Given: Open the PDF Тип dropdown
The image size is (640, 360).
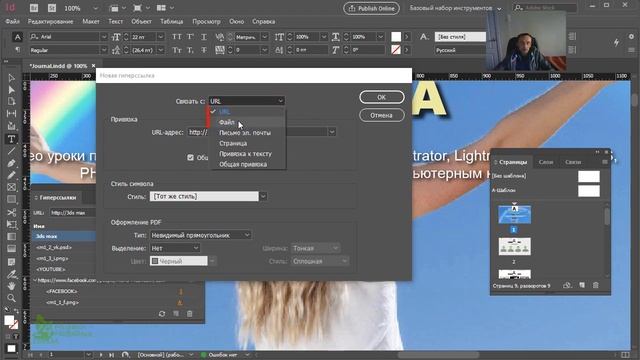Looking at the screenshot, I should point(200,235).
